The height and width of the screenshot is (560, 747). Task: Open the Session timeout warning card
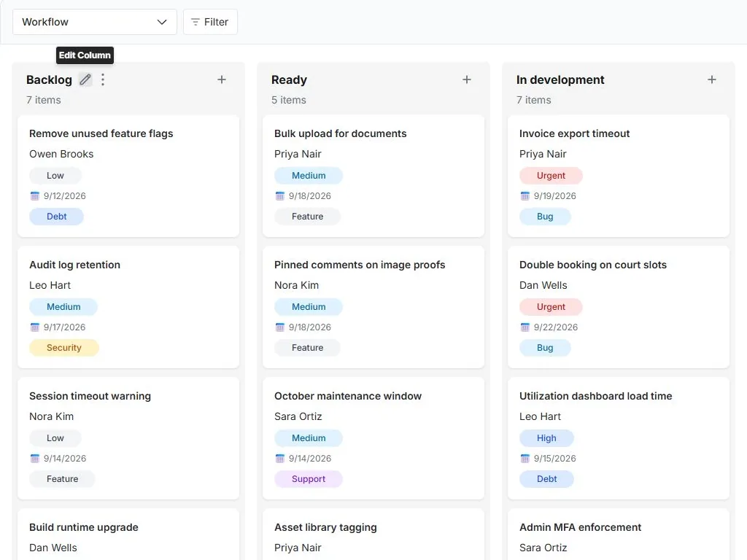tap(128, 438)
